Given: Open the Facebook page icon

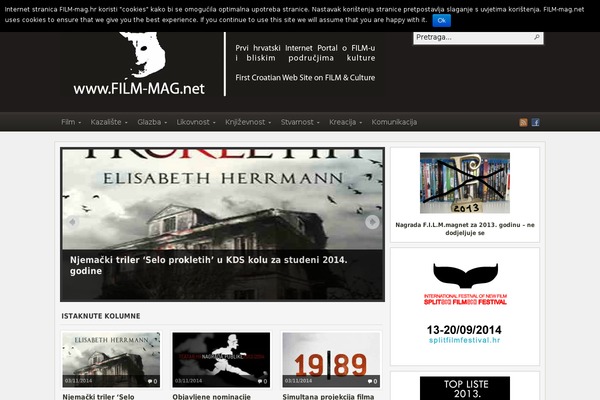Looking at the screenshot, I should pos(535,122).
